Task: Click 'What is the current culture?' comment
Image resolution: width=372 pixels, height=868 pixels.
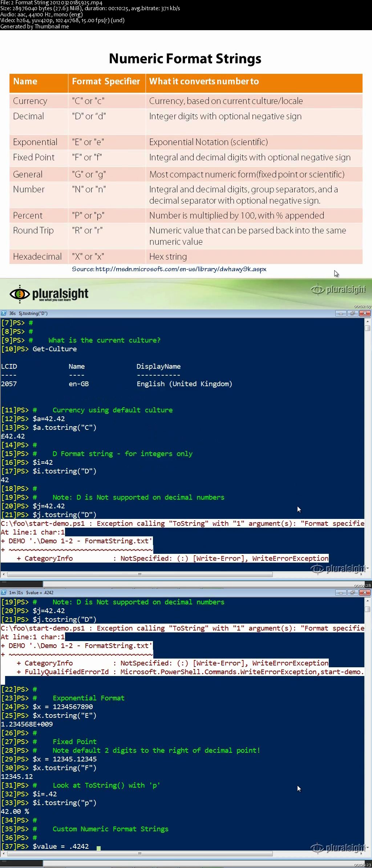Action: (x=105, y=340)
